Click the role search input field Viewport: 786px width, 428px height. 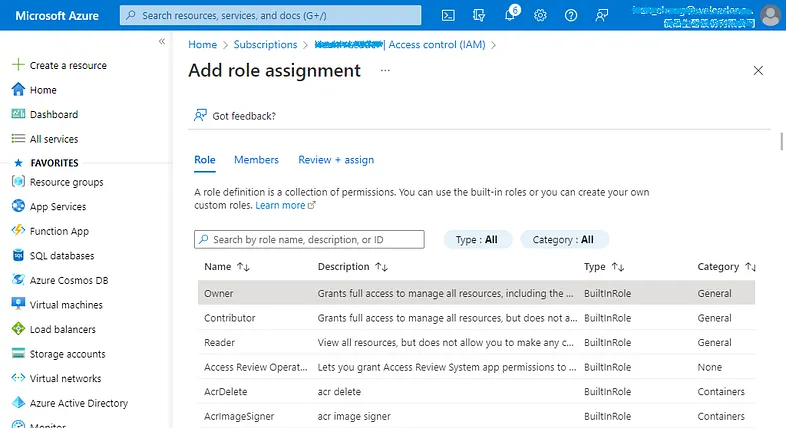[x=309, y=240]
